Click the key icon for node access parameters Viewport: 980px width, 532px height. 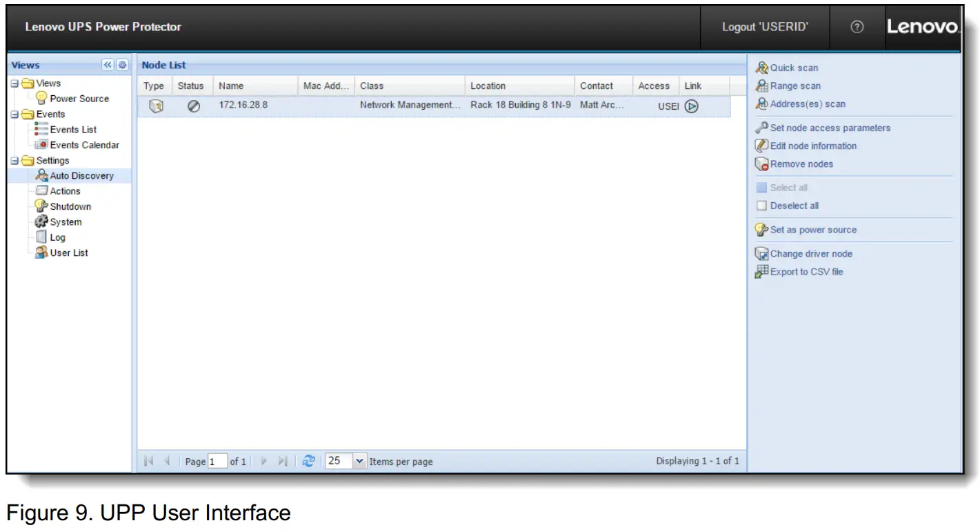pos(762,128)
